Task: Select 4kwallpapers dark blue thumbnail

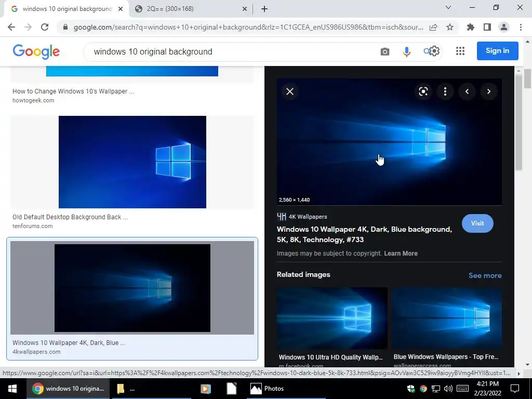Action: coord(132,288)
